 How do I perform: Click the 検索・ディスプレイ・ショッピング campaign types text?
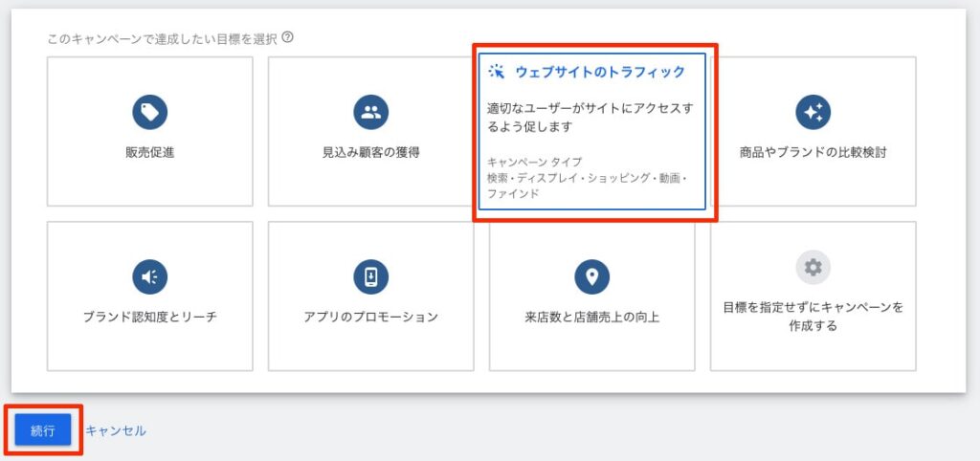pos(587,186)
